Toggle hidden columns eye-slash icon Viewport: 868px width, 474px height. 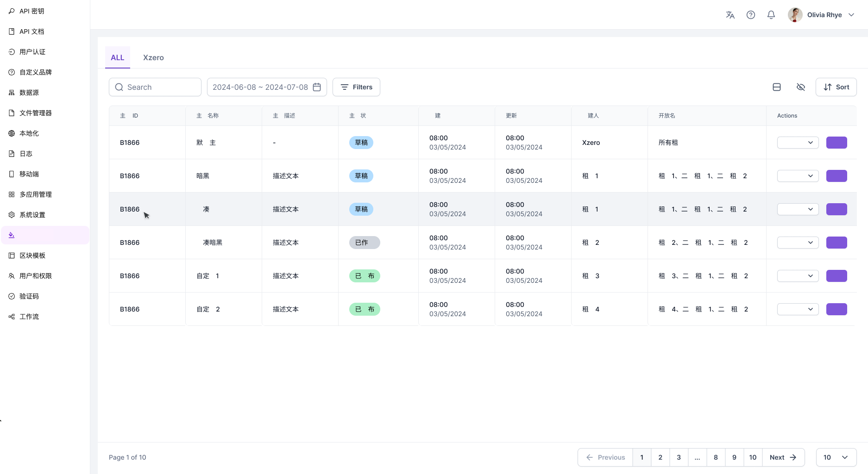801,87
